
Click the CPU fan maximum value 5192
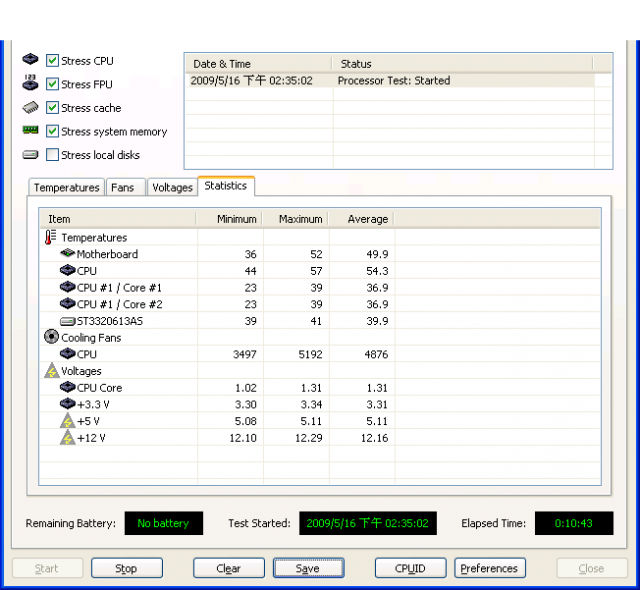click(310, 354)
